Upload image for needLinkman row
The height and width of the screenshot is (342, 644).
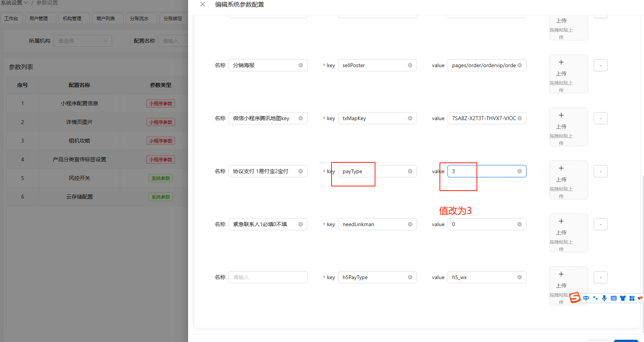coord(569,233)
